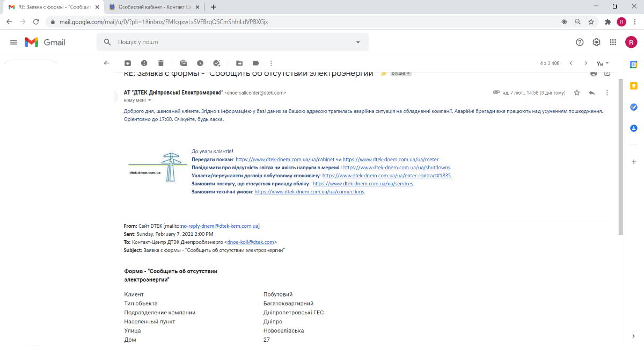Open Google Contacts side panel
Image resolution: width=644 pixels, height=346 pixels.
click(x=634, y=128)
